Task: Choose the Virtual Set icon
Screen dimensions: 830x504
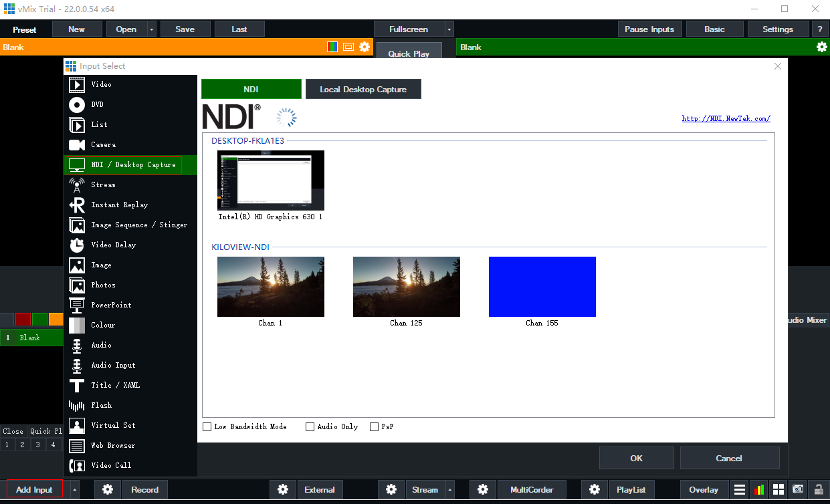Action: (77, 426)
